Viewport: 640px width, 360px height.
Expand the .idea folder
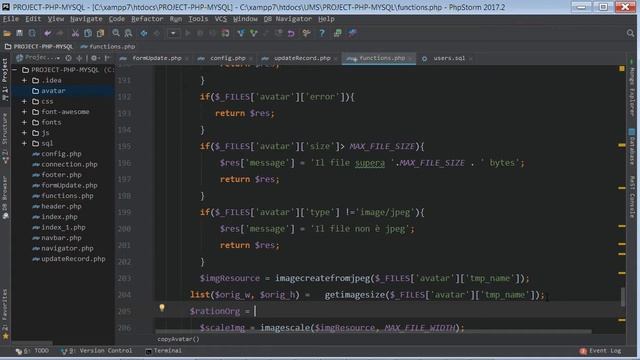(24, 80)
